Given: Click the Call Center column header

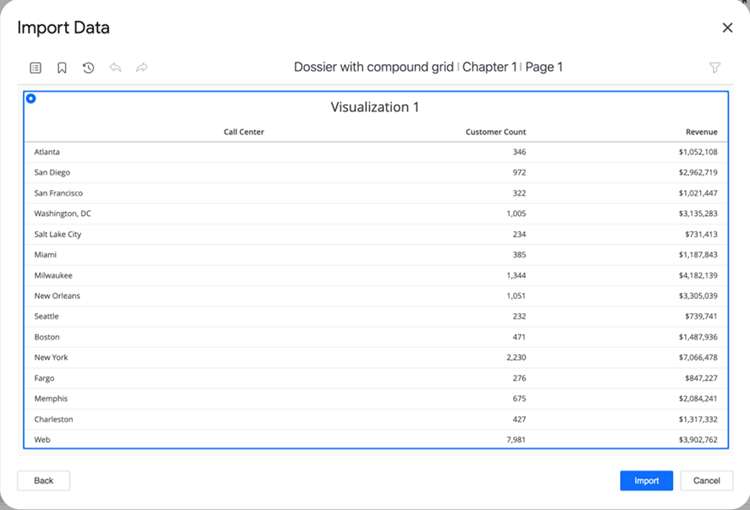Looking at the screenshot, I should click(243, 132).
